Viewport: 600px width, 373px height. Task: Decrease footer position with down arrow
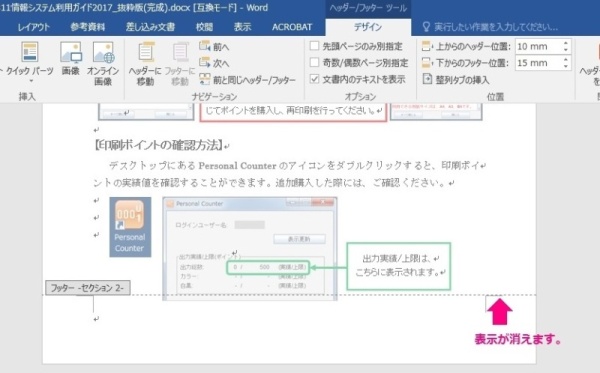[x=566, y=66]
